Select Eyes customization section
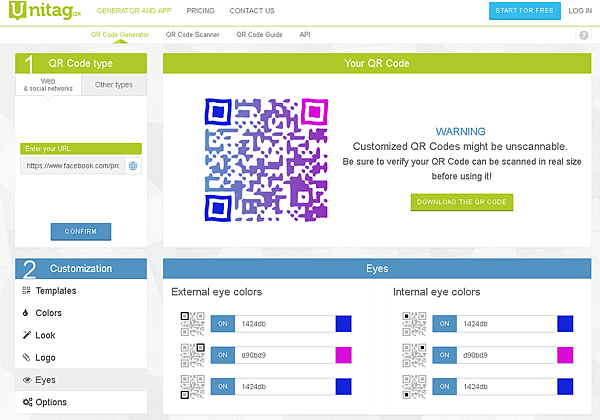Image resolution: width=600 pixels, height=420 pixels. (81, 380)
